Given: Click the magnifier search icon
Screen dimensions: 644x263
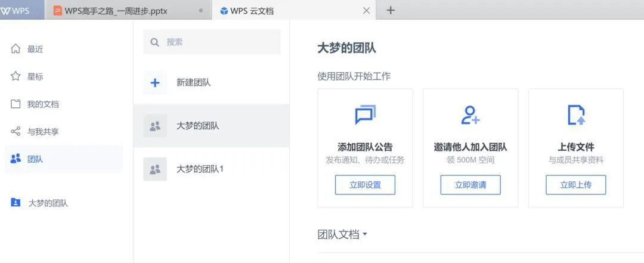Looking at the screenshot, I should pos(155,42).
